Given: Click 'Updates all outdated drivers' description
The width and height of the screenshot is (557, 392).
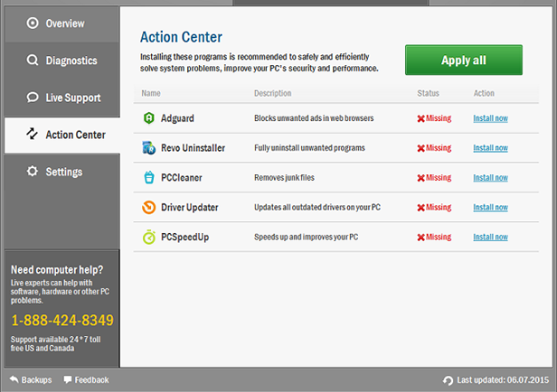Looking at the screenshot, I should tap(317, 207).
